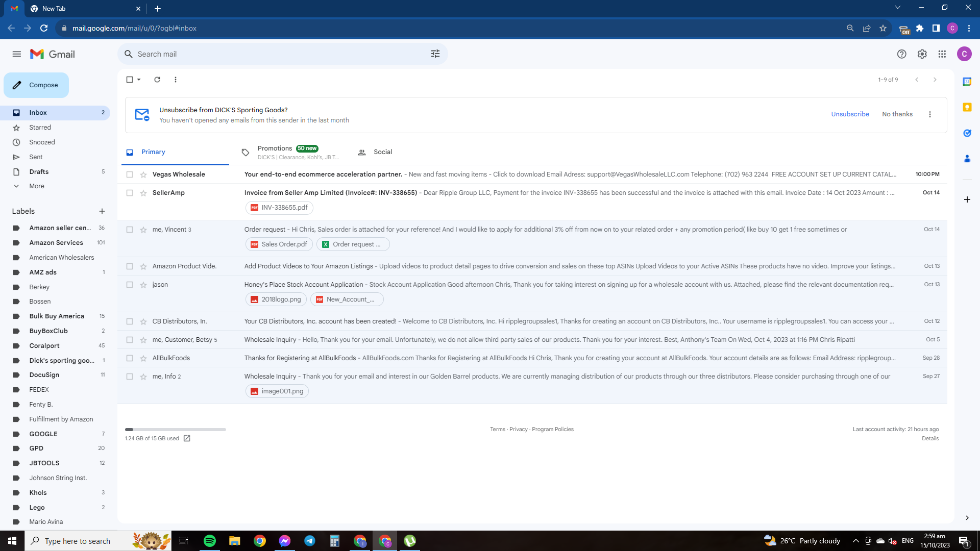Open the main menu hamburger icon

point(17,54)
